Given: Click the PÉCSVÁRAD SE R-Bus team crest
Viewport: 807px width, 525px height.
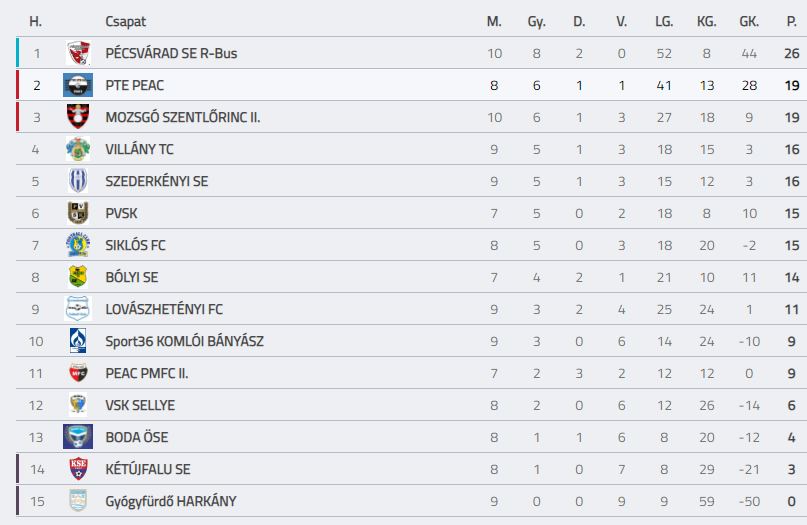Looking at the screenshot, I should [78, 53].
